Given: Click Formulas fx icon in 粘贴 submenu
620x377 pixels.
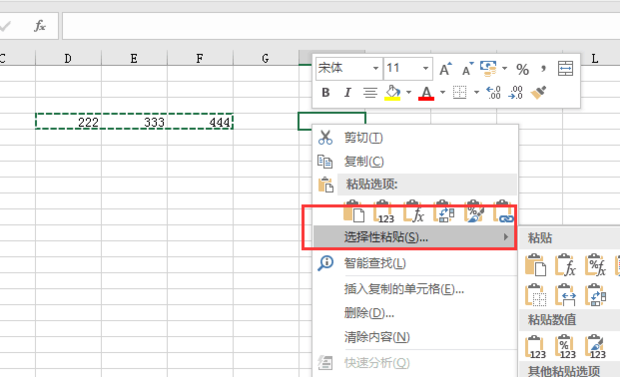Looking at the screenshot, I should pyautogui.click(x=565, y=265).
